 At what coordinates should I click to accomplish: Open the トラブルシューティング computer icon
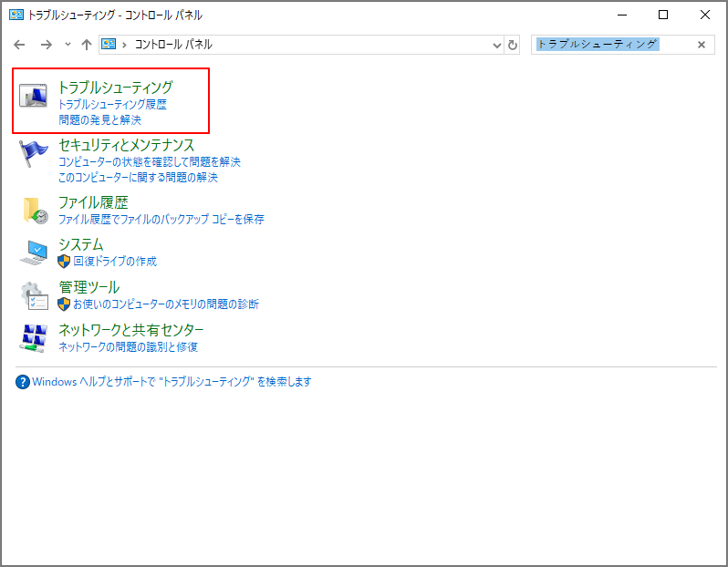pos(33,95)
